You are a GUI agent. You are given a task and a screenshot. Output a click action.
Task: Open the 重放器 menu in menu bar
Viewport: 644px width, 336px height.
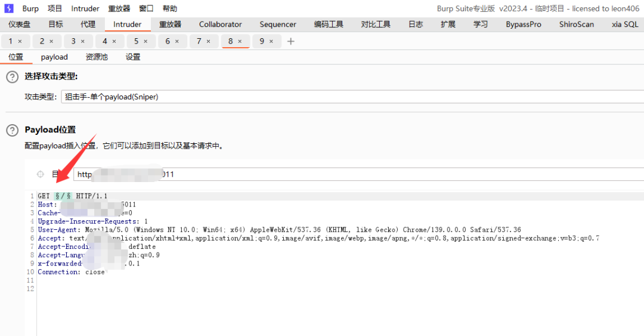click(119, 8)
